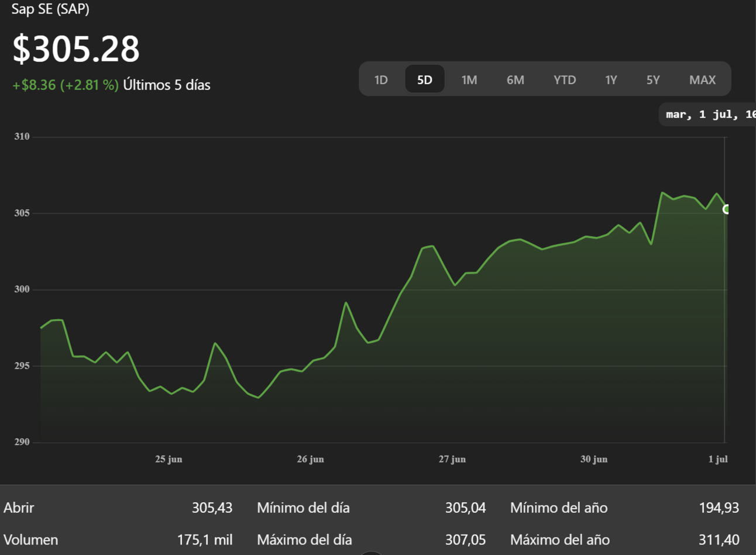The image size is (756, 555).
Task: Click the 'Máximo del día' label
Action: 304,540
